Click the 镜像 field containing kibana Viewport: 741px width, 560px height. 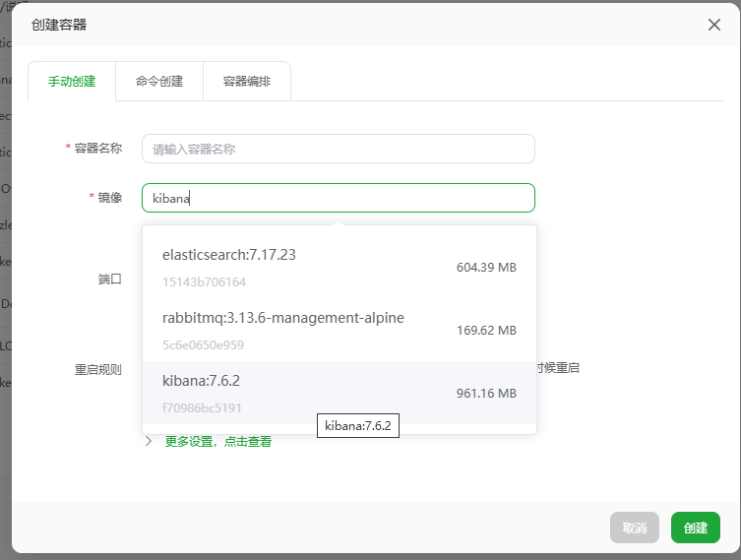point(339,198)
